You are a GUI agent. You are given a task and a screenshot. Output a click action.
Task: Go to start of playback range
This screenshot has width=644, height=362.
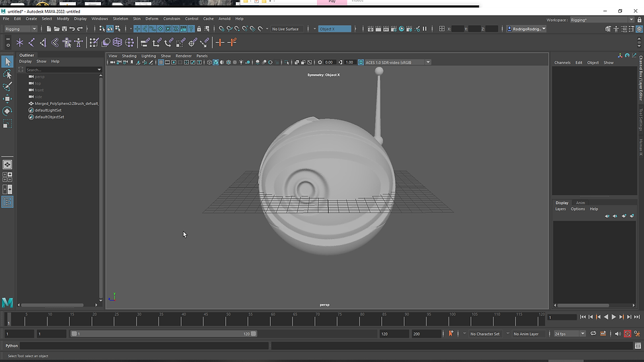point(583,317)
